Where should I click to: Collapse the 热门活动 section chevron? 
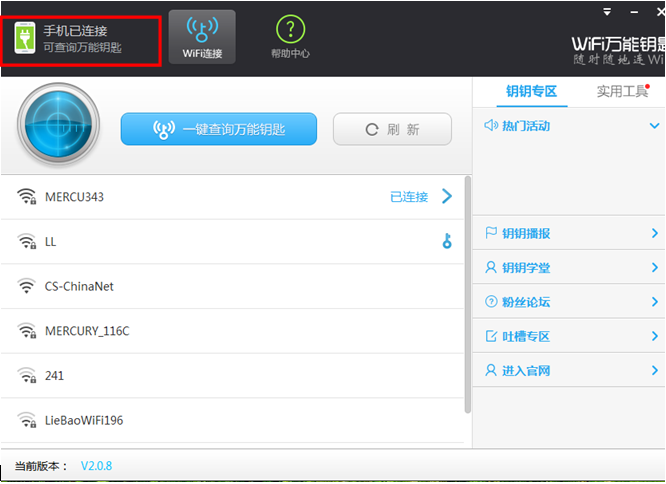pos(655,126)
